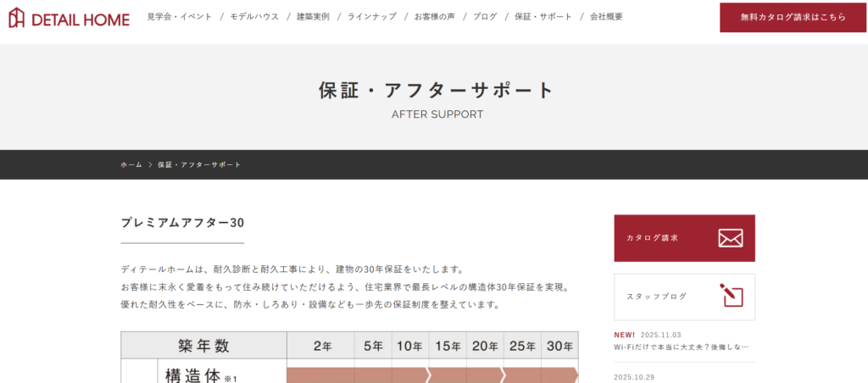Open ラインナップ in navigation
The image size is (868, 383).
(372, 17)
